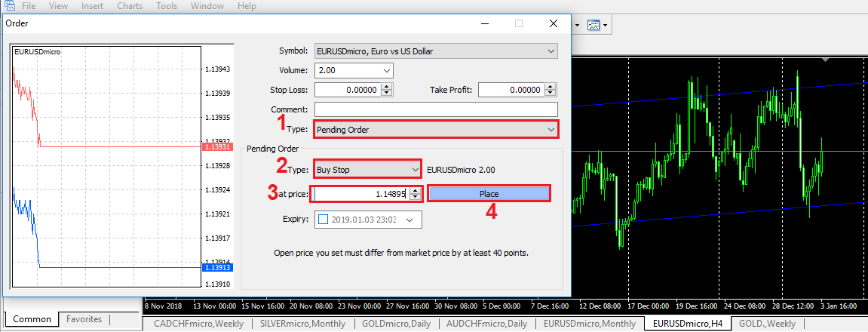868x332 pixels.
Task: Open the Expiry date dropdown arrow
Action: [409, 220]
